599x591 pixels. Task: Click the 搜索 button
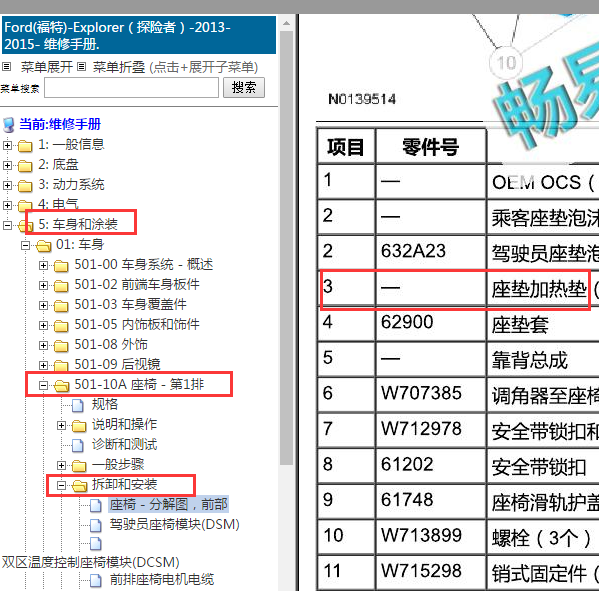point(244,87)
